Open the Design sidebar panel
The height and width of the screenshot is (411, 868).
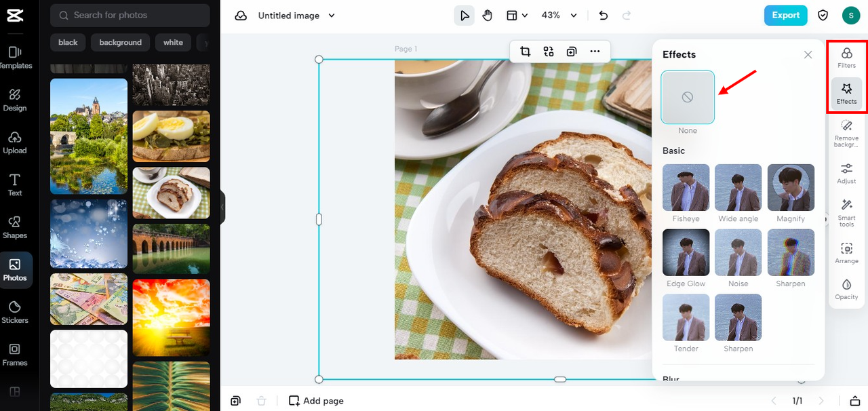coord(15,100)
